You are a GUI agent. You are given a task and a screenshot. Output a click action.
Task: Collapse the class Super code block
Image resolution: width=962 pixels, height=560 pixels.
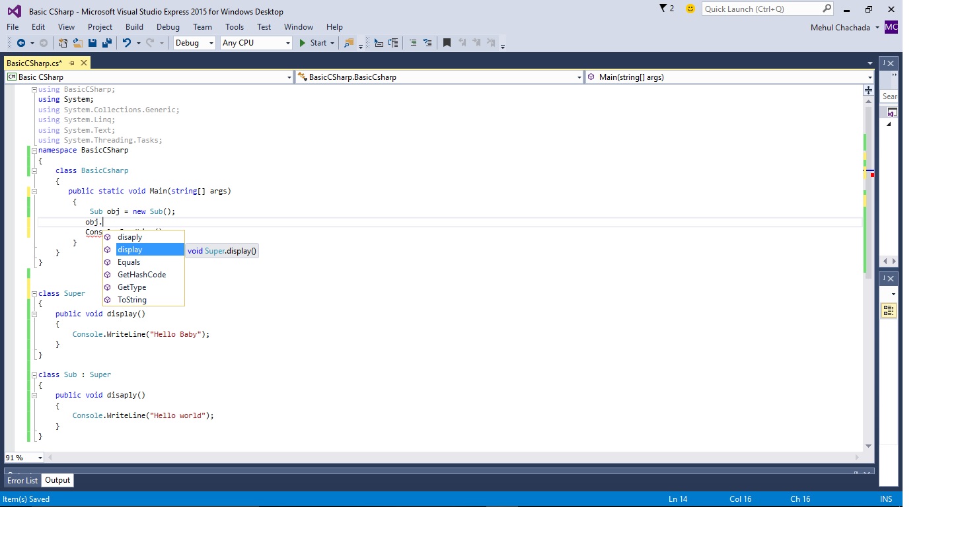34,294
